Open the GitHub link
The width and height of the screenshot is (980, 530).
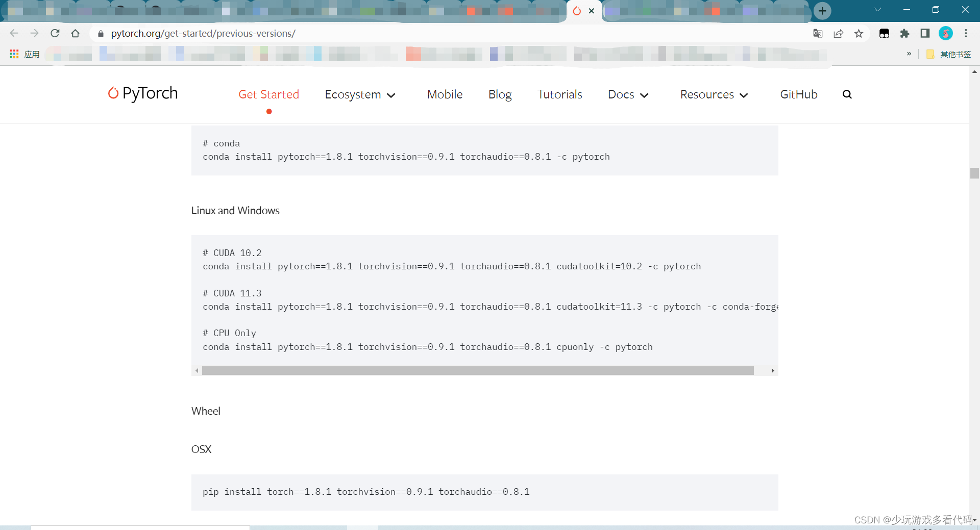(799, 94)
